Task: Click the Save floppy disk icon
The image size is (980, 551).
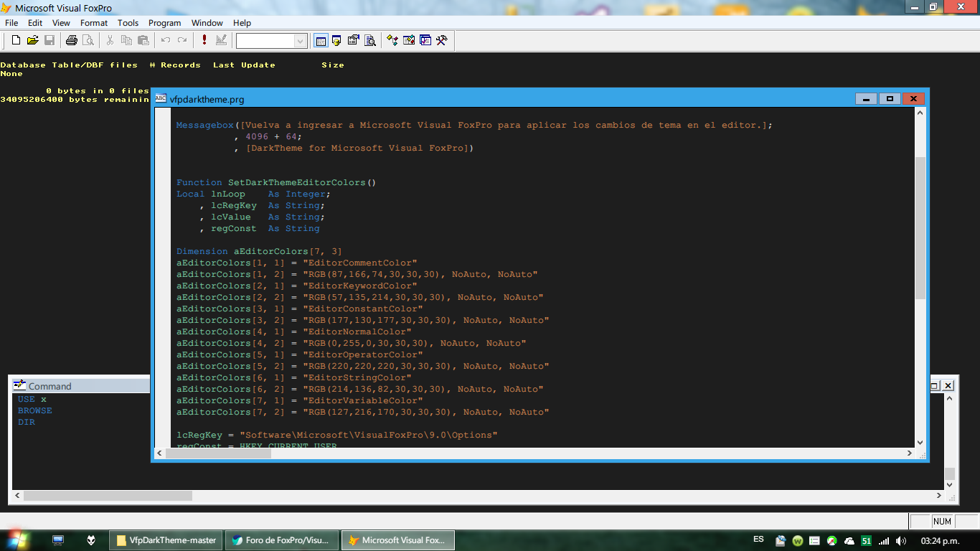Action: pyautogui.click(x=50, y=41)
